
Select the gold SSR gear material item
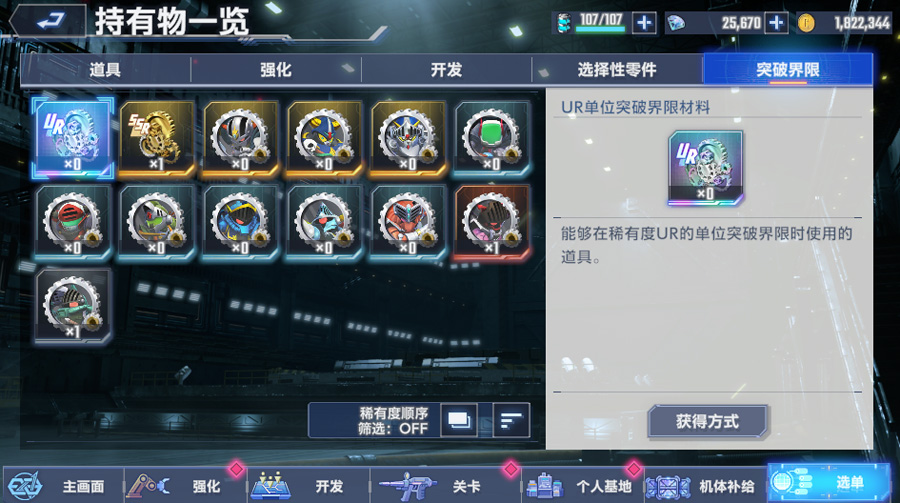pos(156,138)
